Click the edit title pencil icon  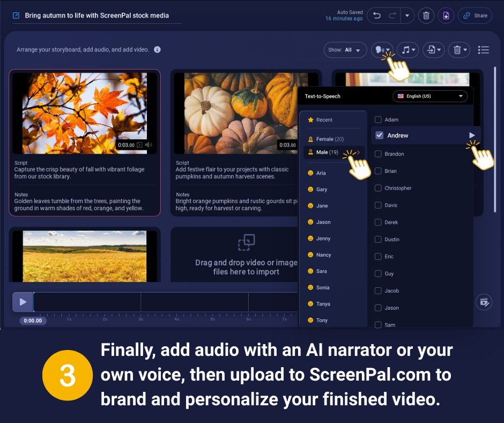tap(16, 16)
